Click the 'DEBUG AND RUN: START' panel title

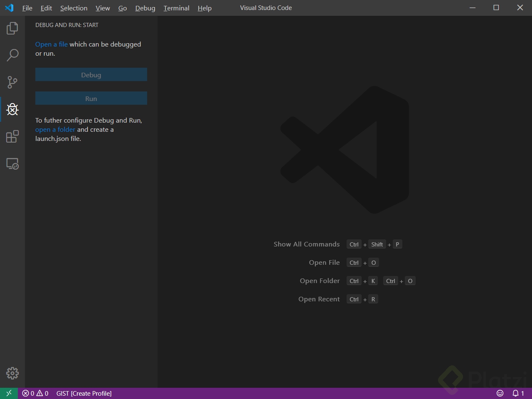point(67,25)
